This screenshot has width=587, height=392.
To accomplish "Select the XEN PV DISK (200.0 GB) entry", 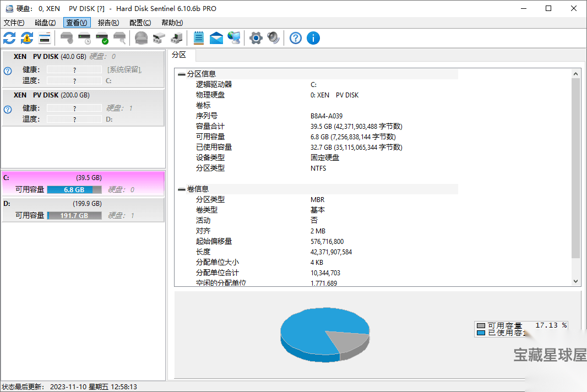I will [x=83, y=108].
